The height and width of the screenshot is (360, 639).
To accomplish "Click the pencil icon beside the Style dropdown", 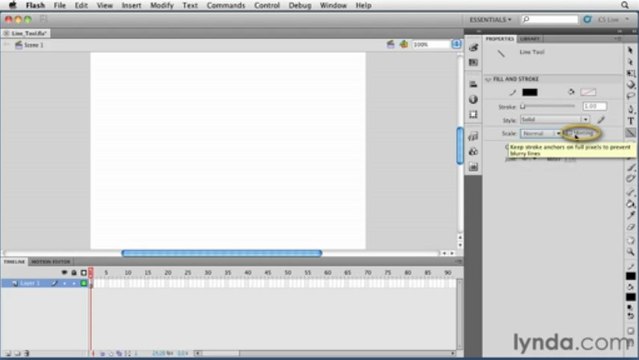I will pyautogui.click(x=601, y=120).
